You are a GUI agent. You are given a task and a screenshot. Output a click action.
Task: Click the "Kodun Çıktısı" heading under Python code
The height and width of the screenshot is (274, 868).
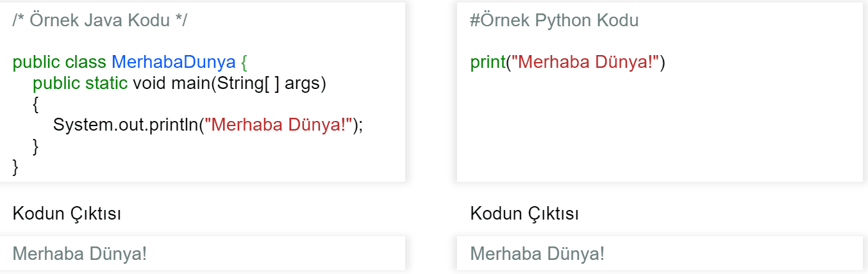pos(524,213)
